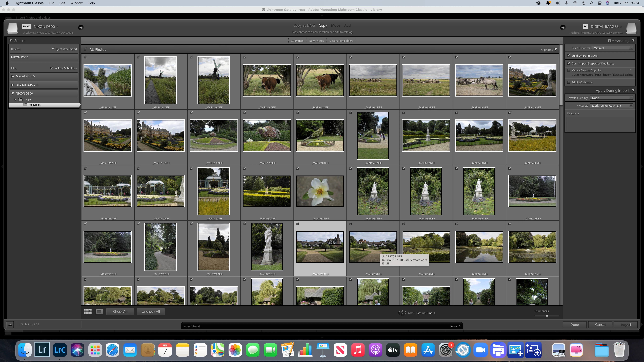Open the Metadata preset dropdown
Screen dimensions: 644x362
pos(611,105)
